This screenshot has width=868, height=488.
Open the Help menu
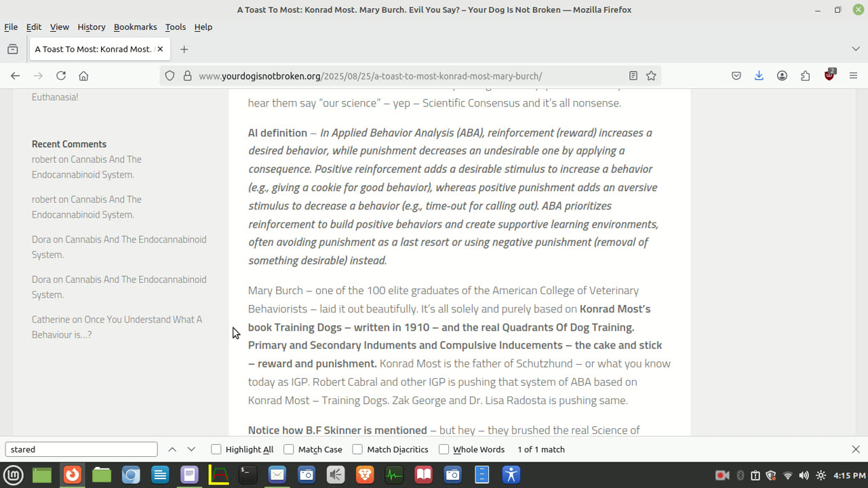click(203, 27)
